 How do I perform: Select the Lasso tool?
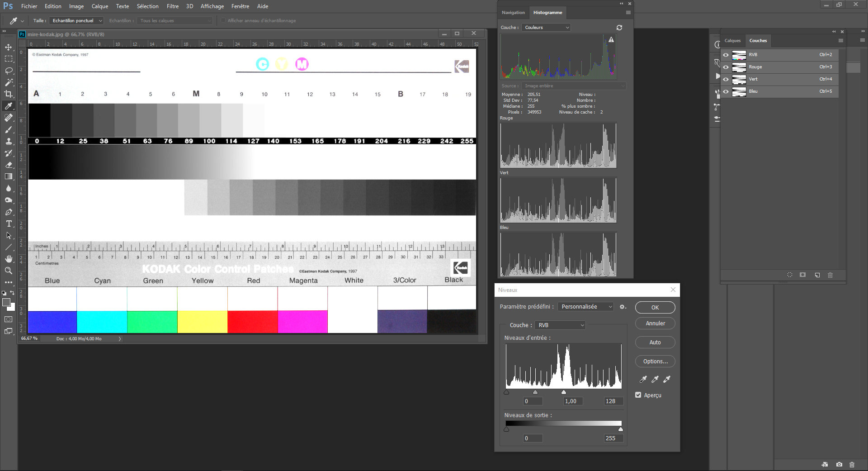(x=9, y=71)
